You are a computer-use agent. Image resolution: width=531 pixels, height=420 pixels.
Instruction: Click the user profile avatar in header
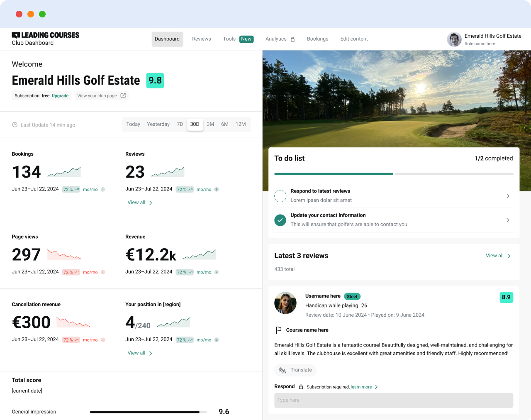click(x=454, y=39)
